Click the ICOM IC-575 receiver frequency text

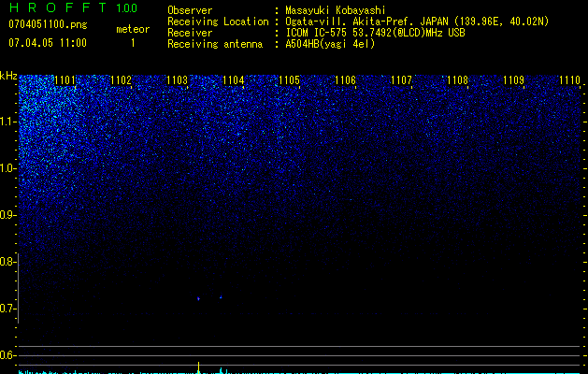point(375,33)
